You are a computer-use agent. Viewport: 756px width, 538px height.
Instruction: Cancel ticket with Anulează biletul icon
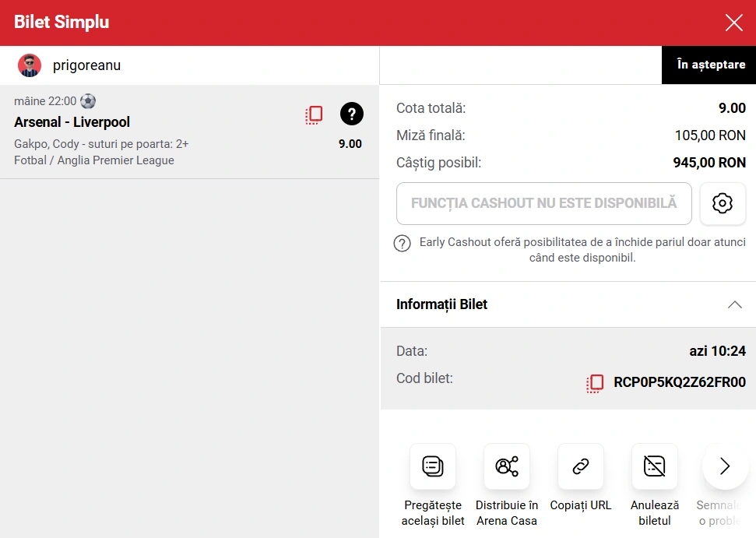tap(655, 466)
